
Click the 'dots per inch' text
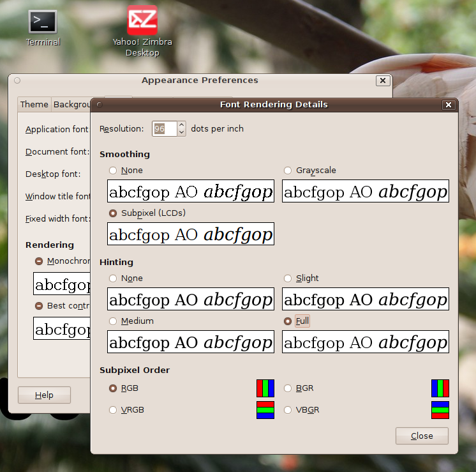click(217, 129)
